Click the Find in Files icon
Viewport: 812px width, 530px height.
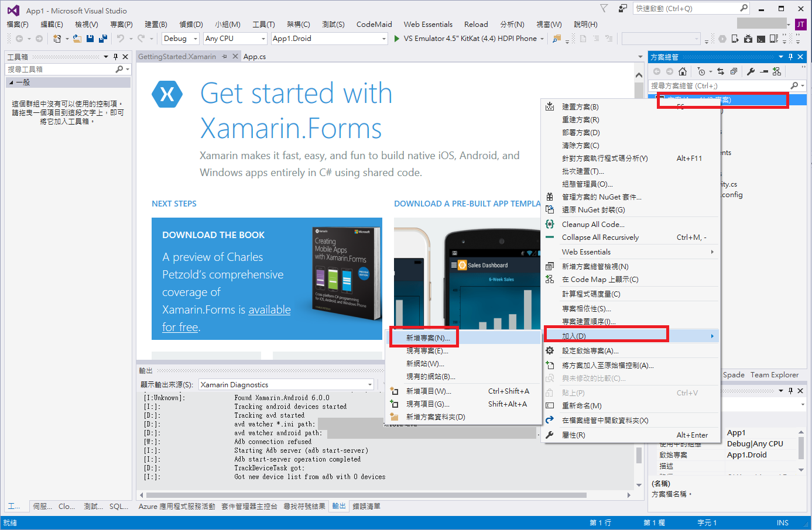[x=557, y=39]
